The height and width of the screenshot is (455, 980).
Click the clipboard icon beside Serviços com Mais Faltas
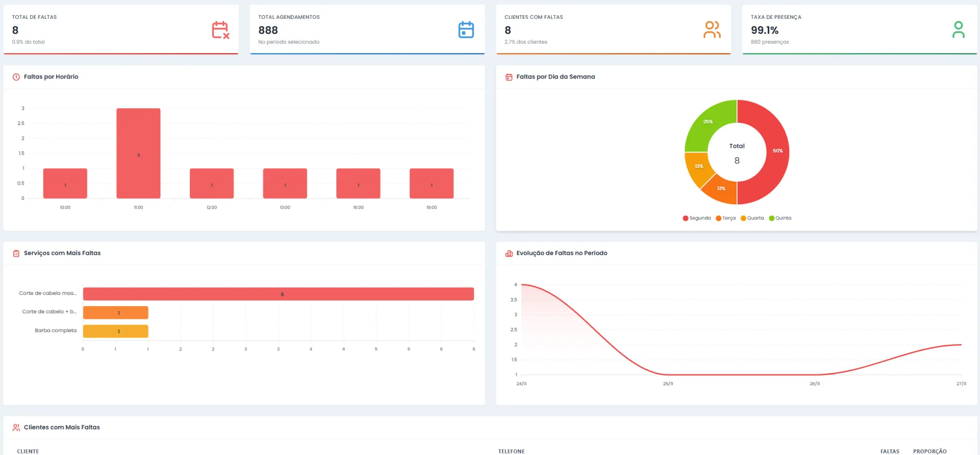pyautogui.click(x=16, y=254)
